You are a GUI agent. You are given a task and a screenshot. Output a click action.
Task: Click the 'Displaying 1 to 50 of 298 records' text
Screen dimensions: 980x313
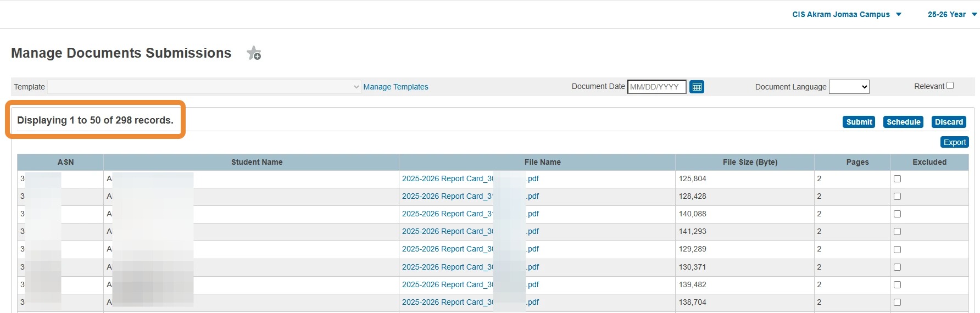click(95, 120)
